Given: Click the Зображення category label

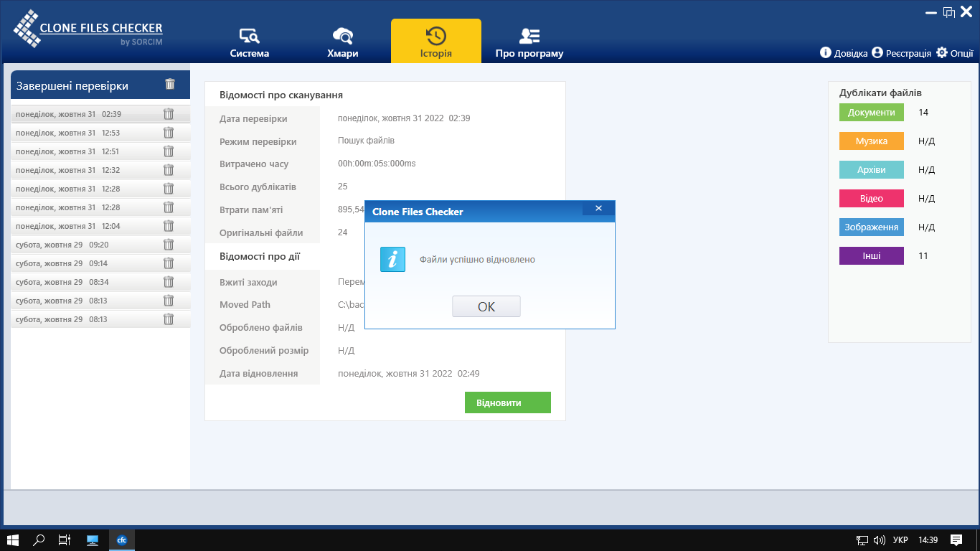Looking at the screenshot, I should tap(872, 227).
